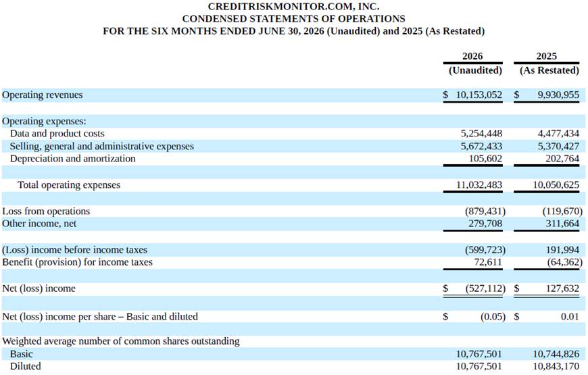This screenshot has width=588, height=375.
Task: Click the FOR THE SIX MONTHS ENDED line
Action: pyautogui.click(x=293, y=31)
